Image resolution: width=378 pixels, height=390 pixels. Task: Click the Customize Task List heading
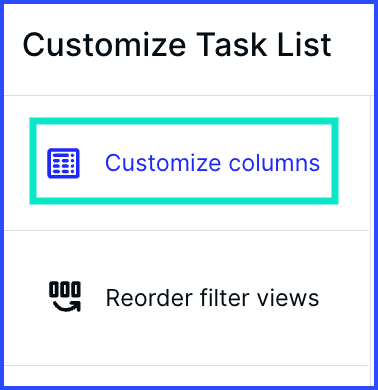coord(177,45)
